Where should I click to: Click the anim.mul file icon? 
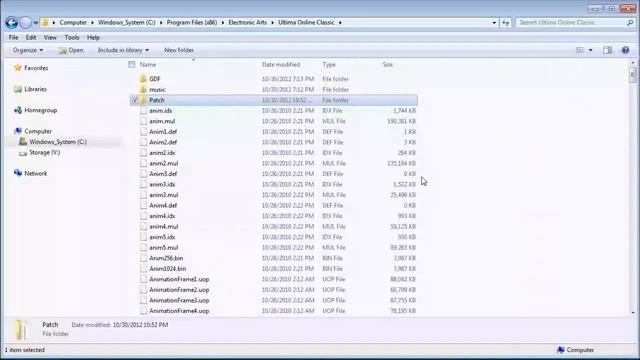[143, 121]
